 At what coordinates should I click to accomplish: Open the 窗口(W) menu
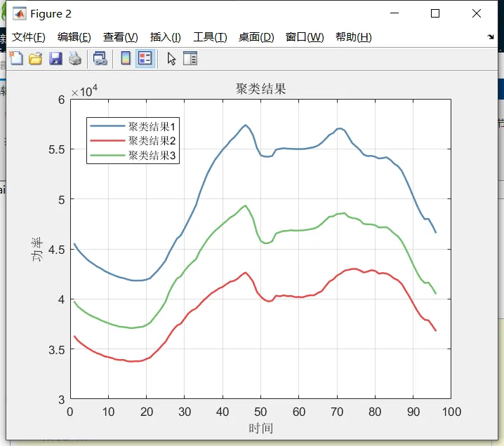pyautogui.click(x=305, y=37)
